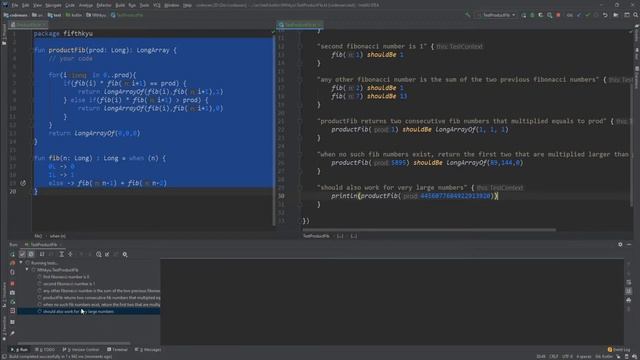
Task: Open the Navigate menu
Action: point(53,5)
